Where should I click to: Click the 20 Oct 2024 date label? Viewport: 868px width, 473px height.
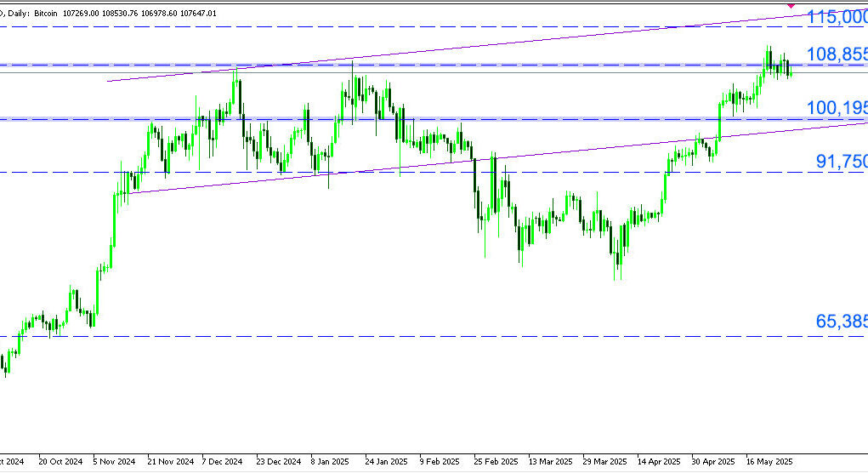tap(60, 461)
